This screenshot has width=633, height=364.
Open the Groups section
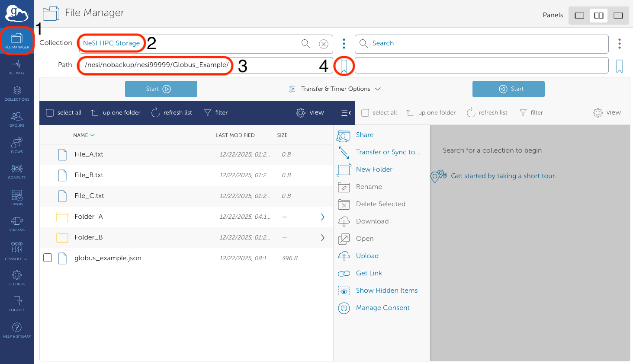(x=17, y=119)
